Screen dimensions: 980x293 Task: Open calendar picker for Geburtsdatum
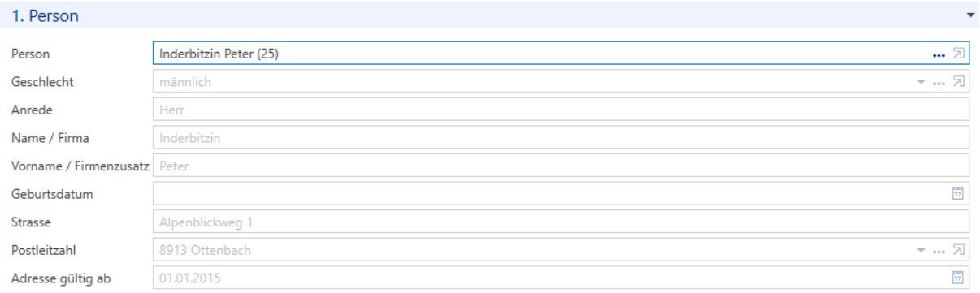click(958, 193)
